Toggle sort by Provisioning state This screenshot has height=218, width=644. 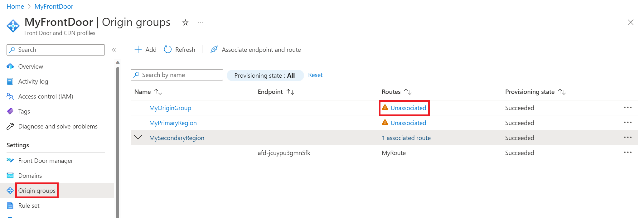pyautogui.click(x=562, y=92)
